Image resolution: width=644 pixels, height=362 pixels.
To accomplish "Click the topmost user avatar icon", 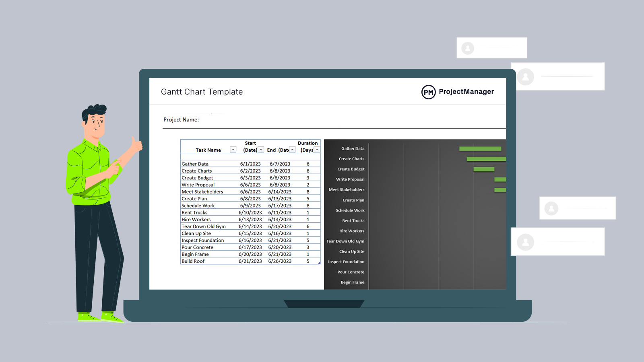I will pos(468,48).
